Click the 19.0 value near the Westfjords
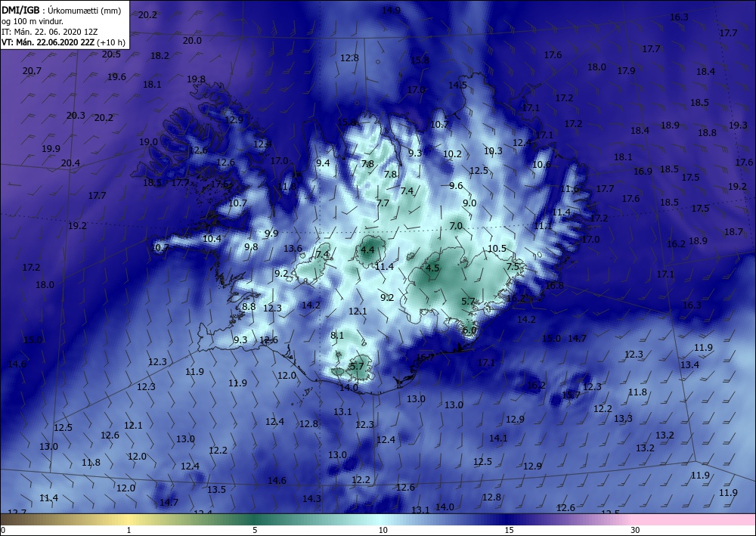The image size is (756, 536). [x=148, y=141]
